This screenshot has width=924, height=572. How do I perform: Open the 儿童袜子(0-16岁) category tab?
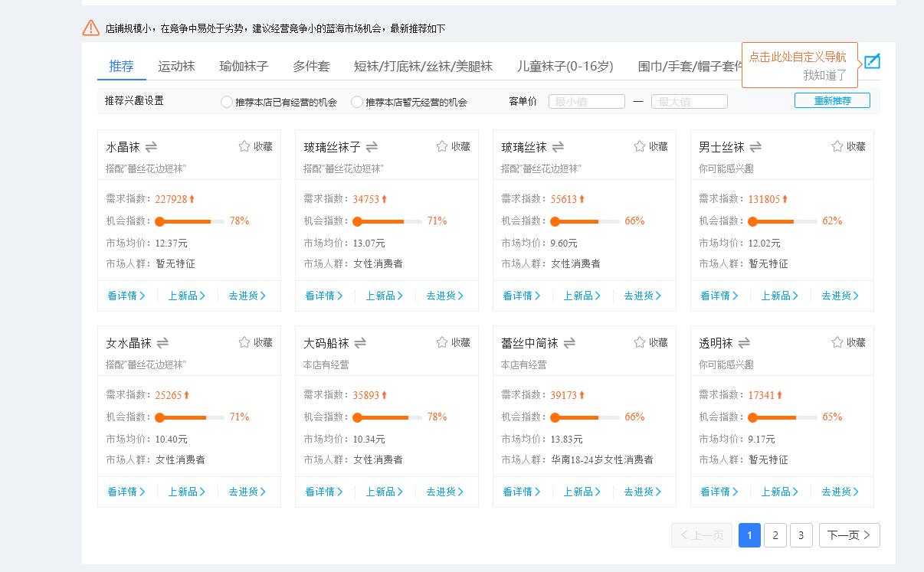click(567, 66)
